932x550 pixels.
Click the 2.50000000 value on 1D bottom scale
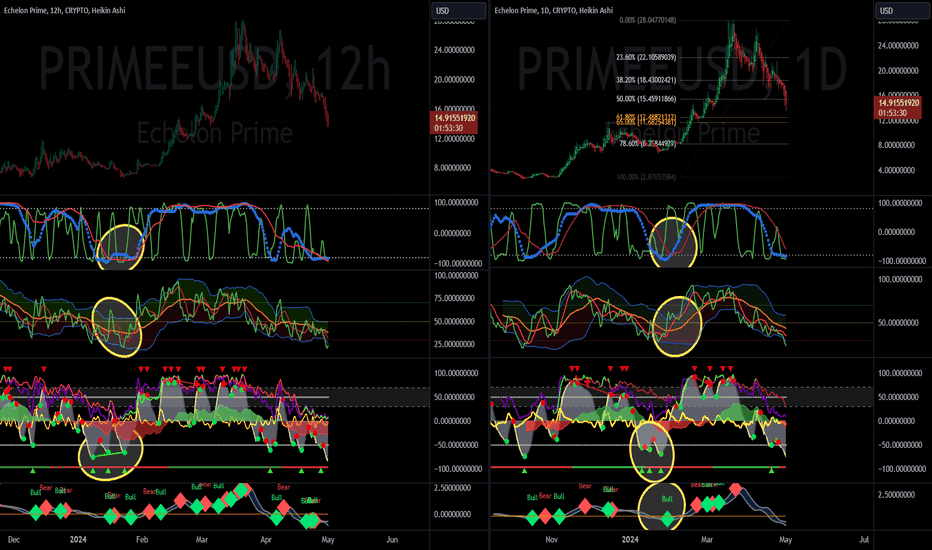click(897, 495)
